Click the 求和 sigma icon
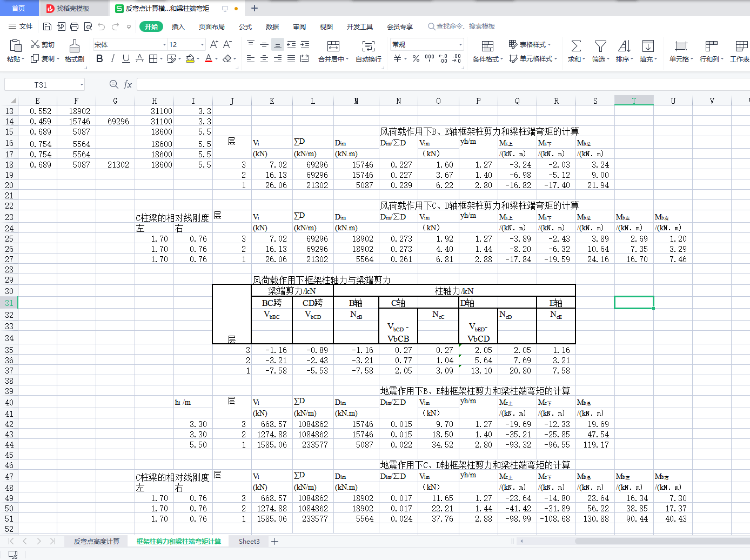The height and width of the screenshot is (560, 750). click(577, 46)
